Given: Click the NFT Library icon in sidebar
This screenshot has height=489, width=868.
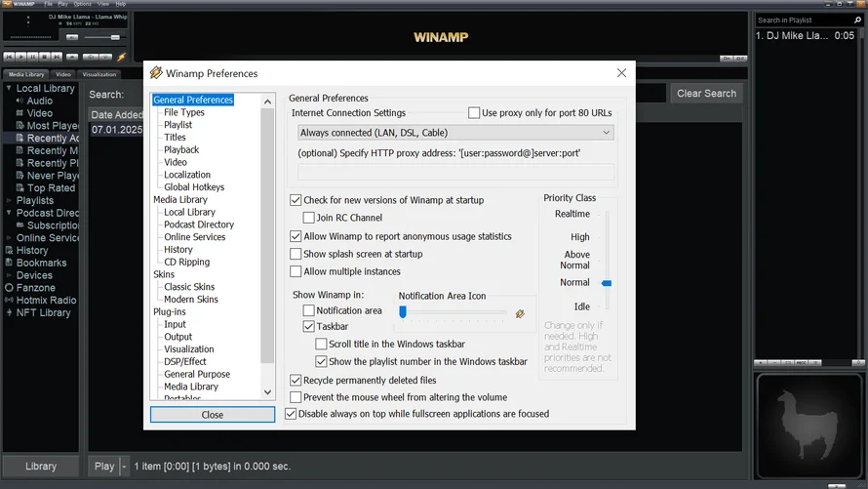Looking at the screenshot, I should click(9, 312).
